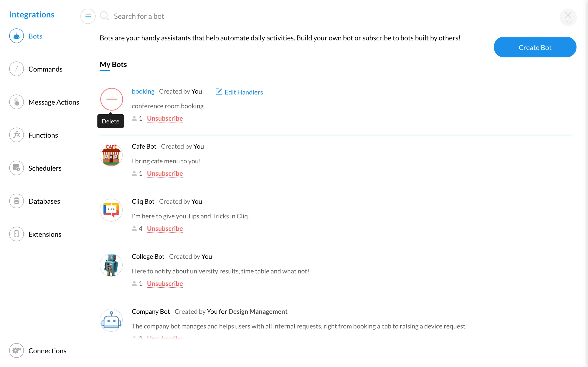Open Connections gear icon
588x367 pixels.
(17, 351)
